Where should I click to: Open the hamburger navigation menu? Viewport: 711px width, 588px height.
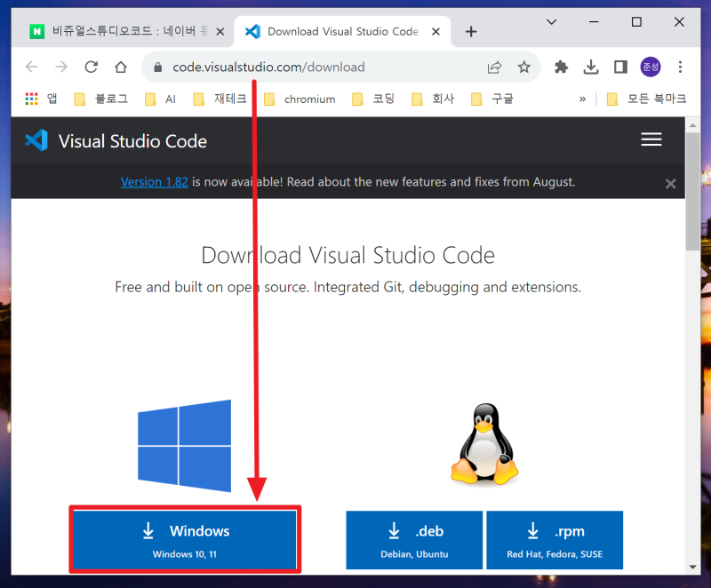click(x=651, y=139)
